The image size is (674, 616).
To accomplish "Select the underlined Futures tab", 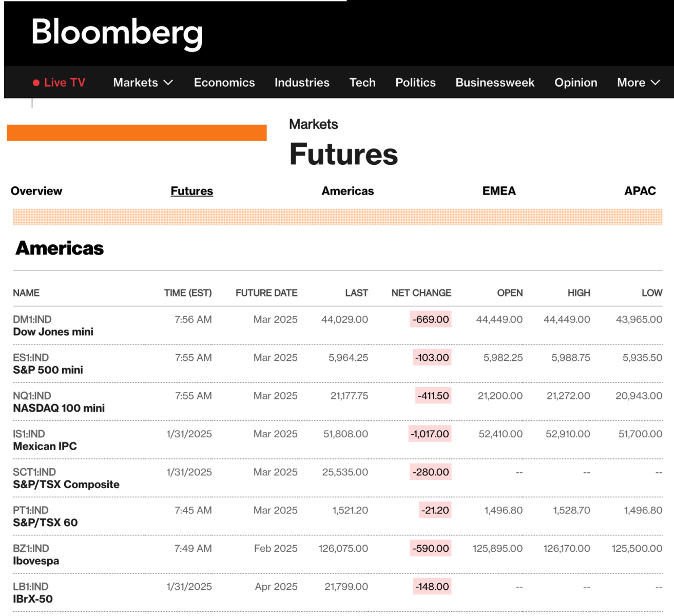I will [x=191, y=191].
